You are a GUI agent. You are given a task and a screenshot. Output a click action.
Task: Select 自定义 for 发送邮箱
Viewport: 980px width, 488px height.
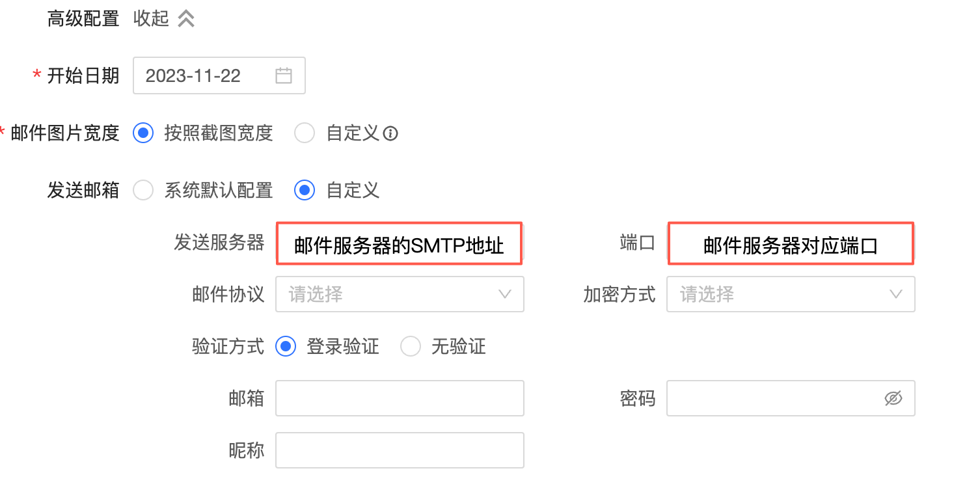(x=305, y=191)
